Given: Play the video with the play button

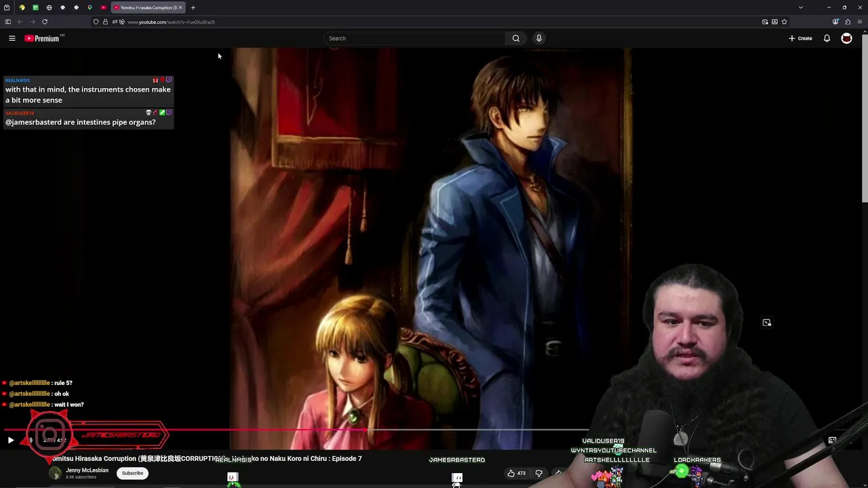Looking at the screenshot, I should tap(11, 441).
